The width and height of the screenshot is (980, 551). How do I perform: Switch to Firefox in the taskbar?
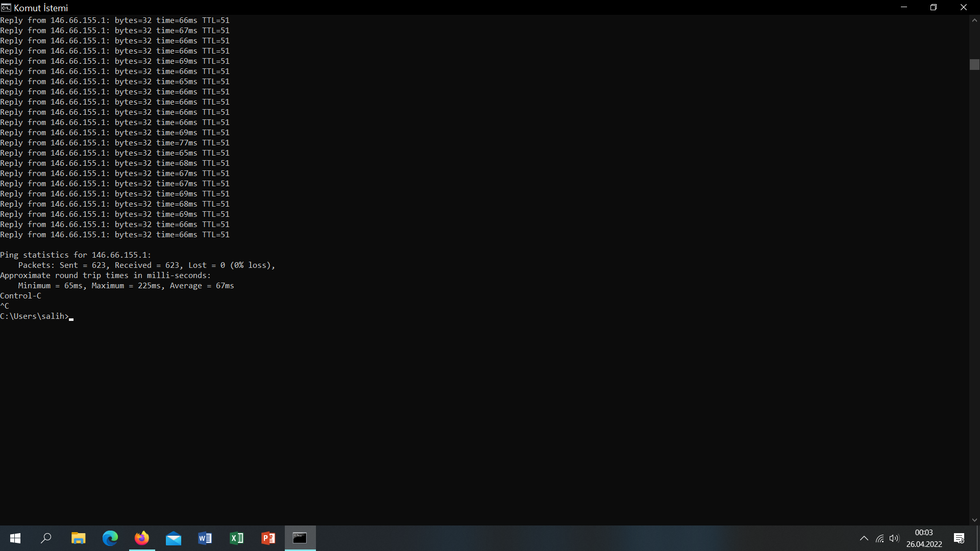click(x=141, y=538)
